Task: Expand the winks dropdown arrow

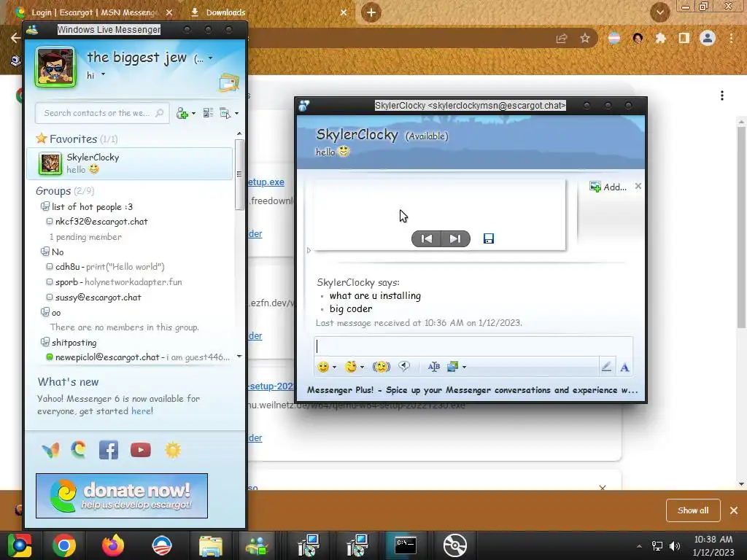Action: pyautogui.click(x=362, y=367)
